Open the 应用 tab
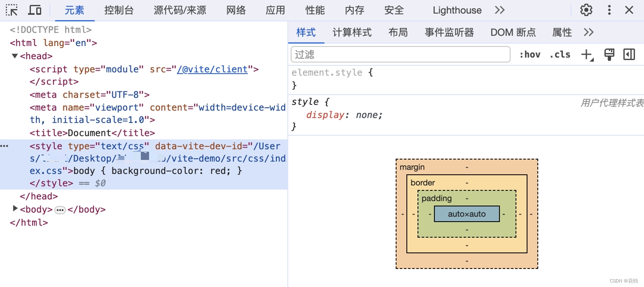 click(x=275, y=10)
